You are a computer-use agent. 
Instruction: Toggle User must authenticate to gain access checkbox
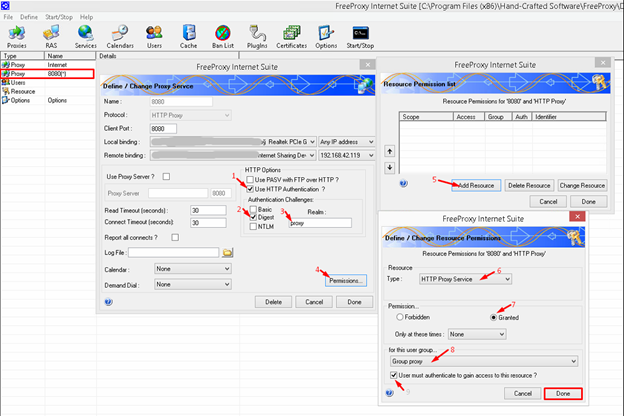[394, 375]
